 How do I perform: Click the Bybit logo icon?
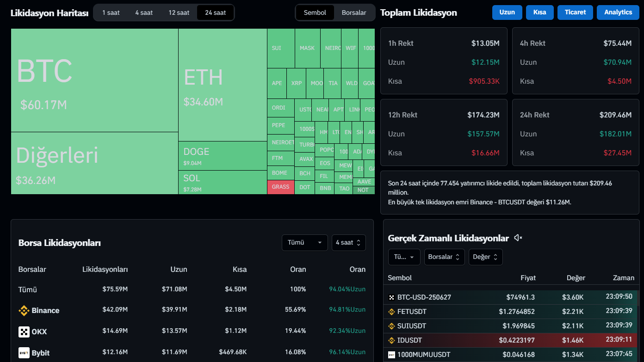[24, 353]
